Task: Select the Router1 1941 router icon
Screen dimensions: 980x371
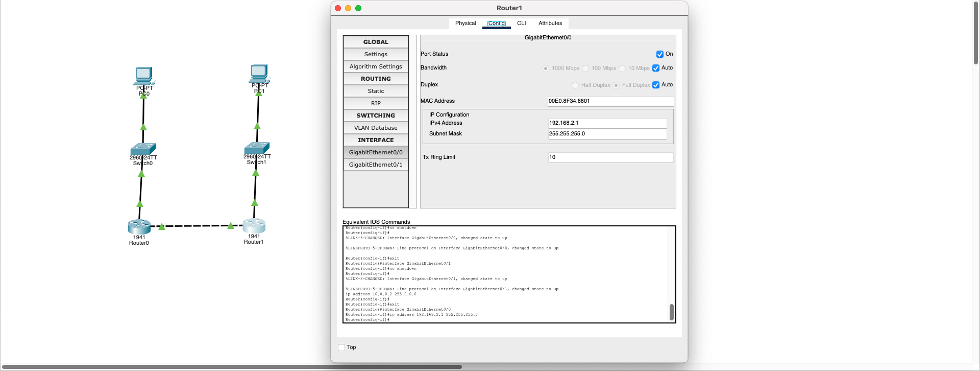Action: (254, 225)
